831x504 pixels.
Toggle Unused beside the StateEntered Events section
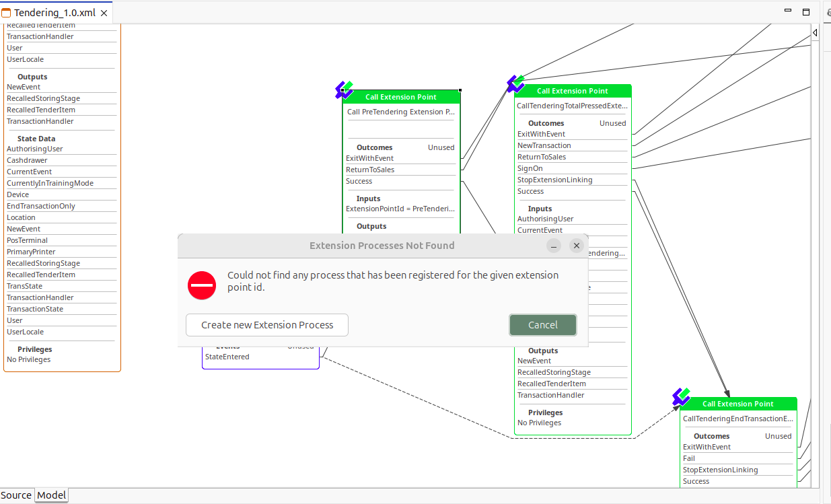301,345
